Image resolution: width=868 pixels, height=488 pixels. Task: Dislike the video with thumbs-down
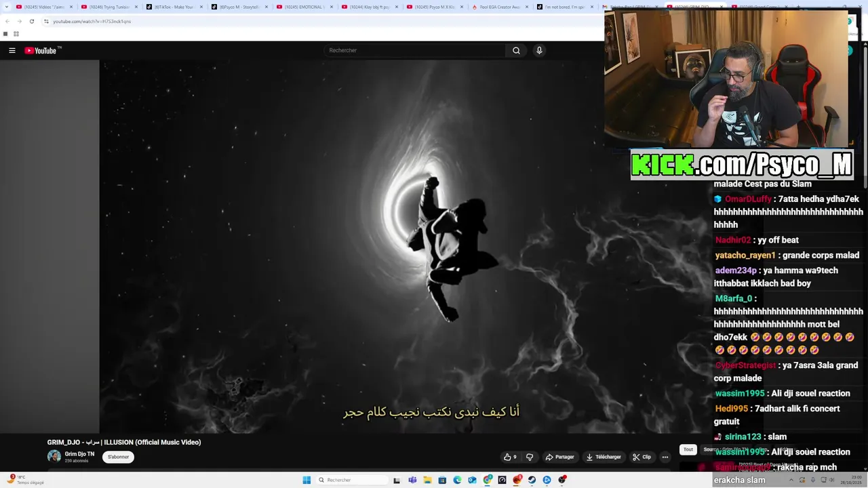tap(530, 457)
